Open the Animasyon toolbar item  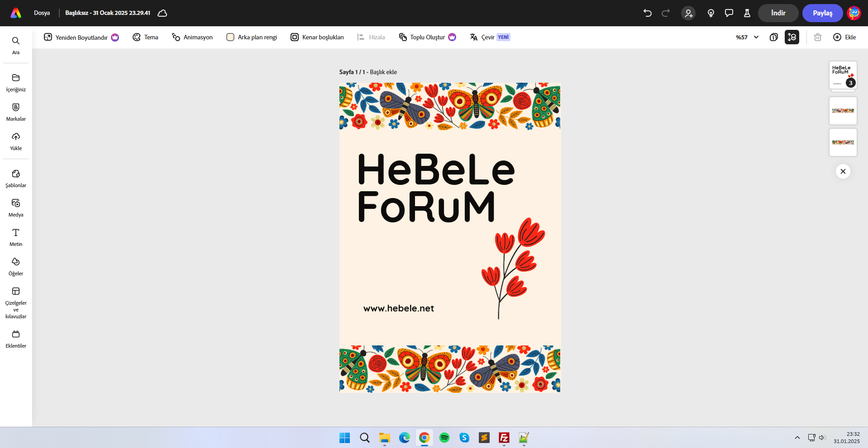[192, 37]
